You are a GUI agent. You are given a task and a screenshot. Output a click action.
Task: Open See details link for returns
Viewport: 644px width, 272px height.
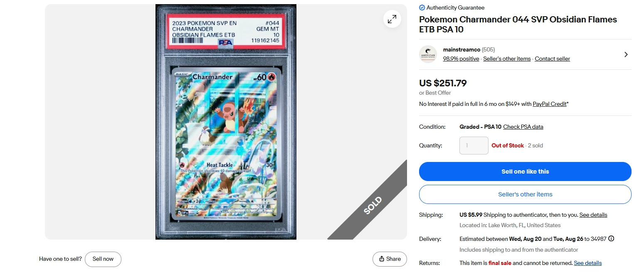pos(587,263)
